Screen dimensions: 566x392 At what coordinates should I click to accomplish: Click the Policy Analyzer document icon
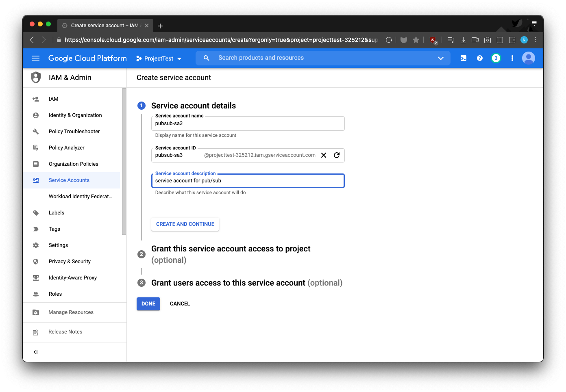coord(36,147)
